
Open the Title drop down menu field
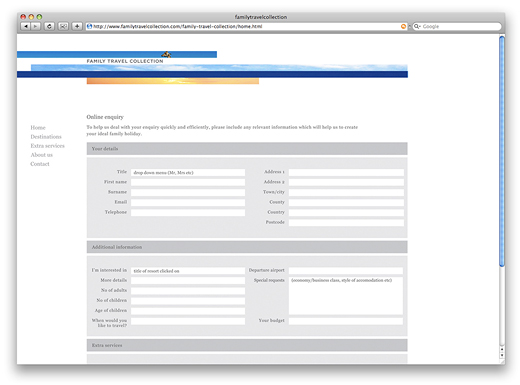tap(188, 173)
